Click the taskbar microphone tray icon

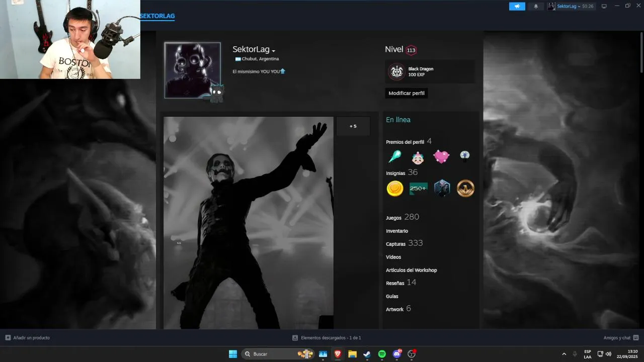[x=575, y=354]
